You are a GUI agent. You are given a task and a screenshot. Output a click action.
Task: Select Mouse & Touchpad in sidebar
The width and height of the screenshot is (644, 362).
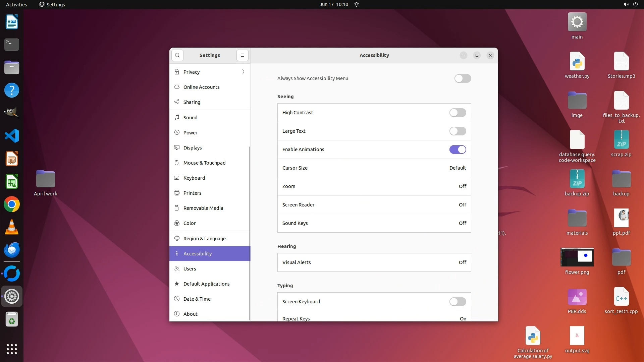(204, 163)
